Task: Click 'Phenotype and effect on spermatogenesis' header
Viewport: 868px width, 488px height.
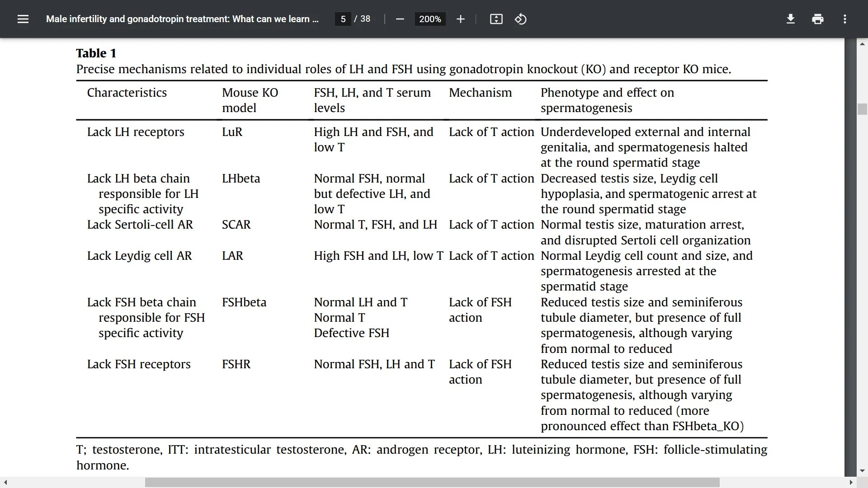Action: tap(607, 100)
